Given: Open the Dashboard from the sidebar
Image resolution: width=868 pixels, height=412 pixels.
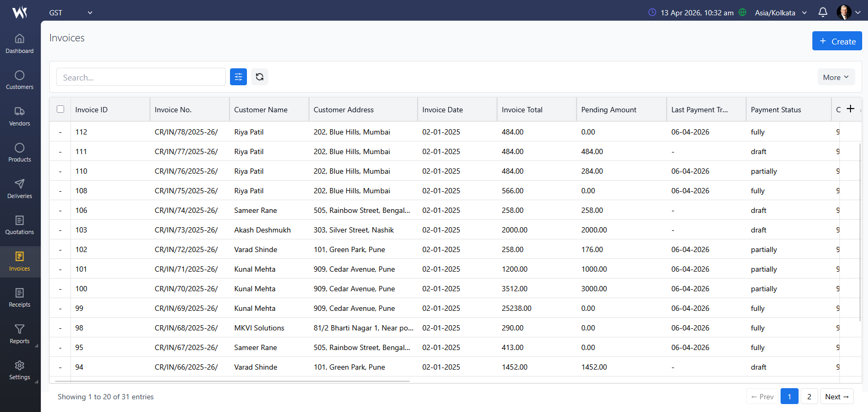Looking at the screenshot, I should (x=20, y=43).
